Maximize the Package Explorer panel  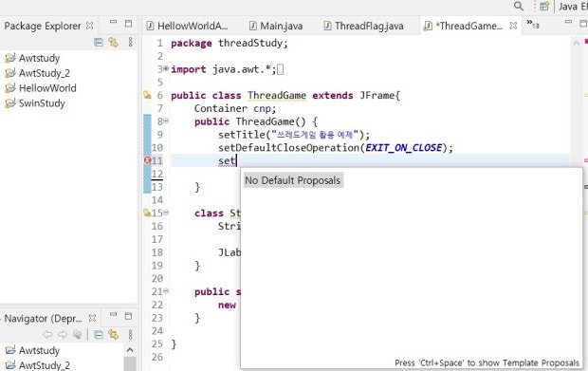click(x=128, y=24)
